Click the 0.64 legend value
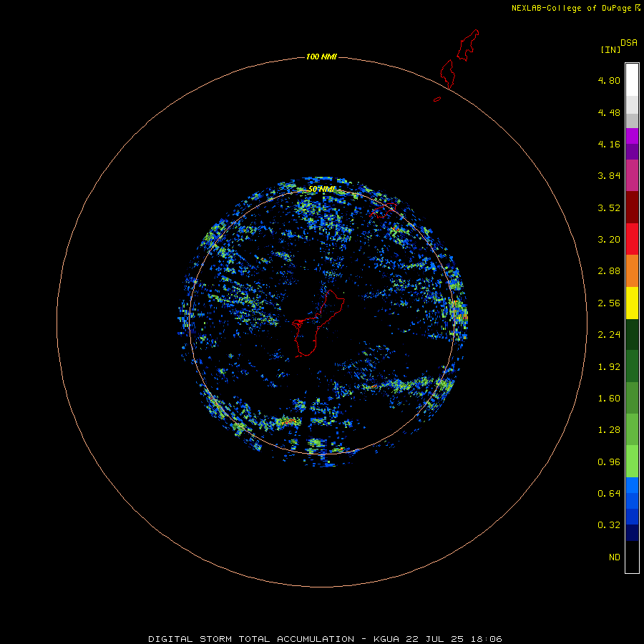644x644 pixels. point(609,493)
